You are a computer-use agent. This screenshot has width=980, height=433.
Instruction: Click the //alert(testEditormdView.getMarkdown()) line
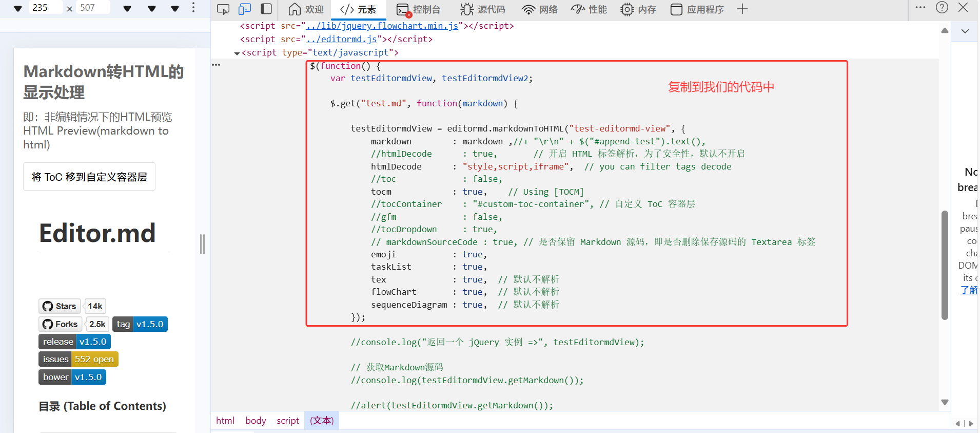coord(452,405)
